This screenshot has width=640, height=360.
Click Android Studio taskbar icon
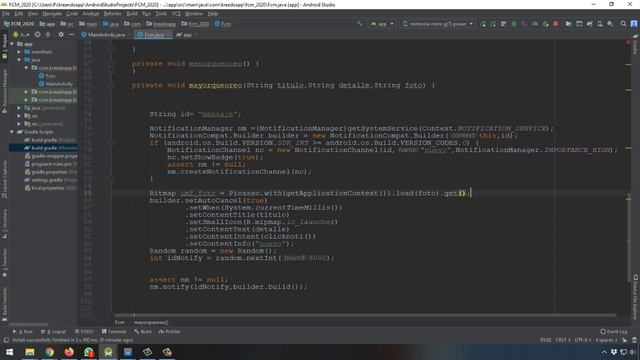(x=108, y=352)
